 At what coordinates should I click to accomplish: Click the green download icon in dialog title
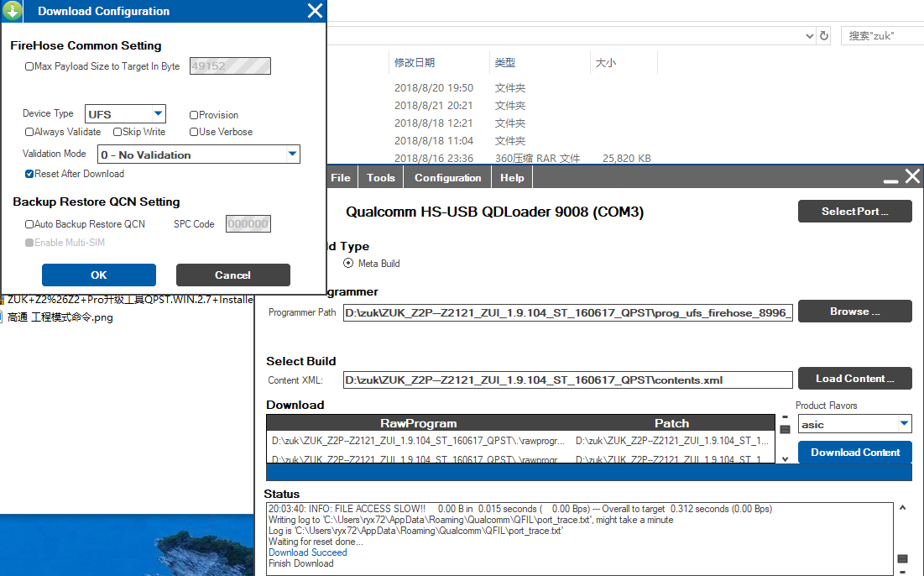pos(13,11)
